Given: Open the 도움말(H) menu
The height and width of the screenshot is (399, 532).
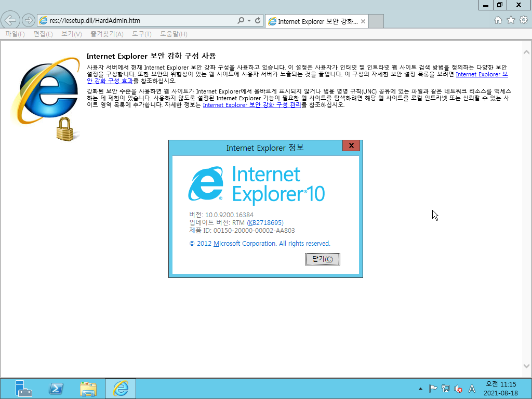Looking at the screenshot, I should (174, 34).
